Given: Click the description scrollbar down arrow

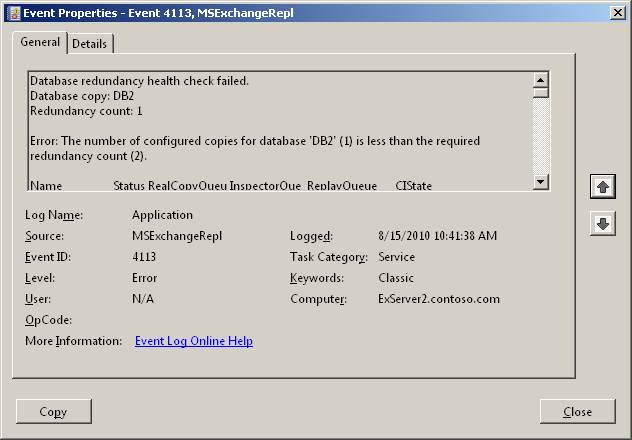Looking at the screenshot, I should [x=540, y=182].
